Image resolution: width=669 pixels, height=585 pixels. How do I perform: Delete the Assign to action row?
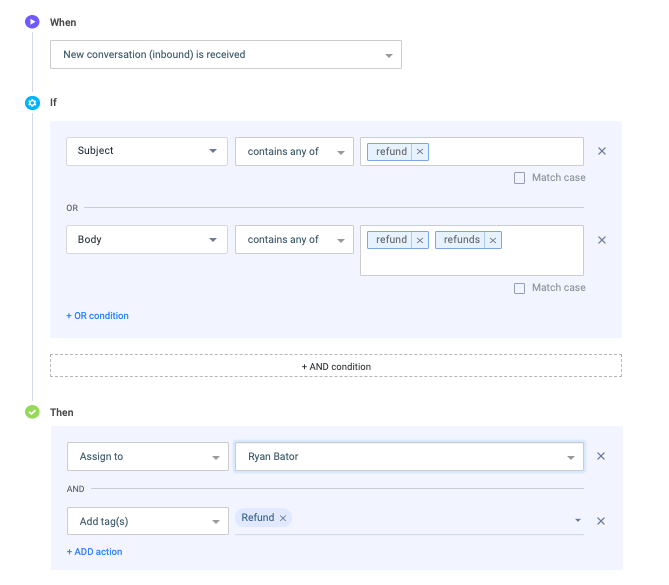[x=601, y=456]
